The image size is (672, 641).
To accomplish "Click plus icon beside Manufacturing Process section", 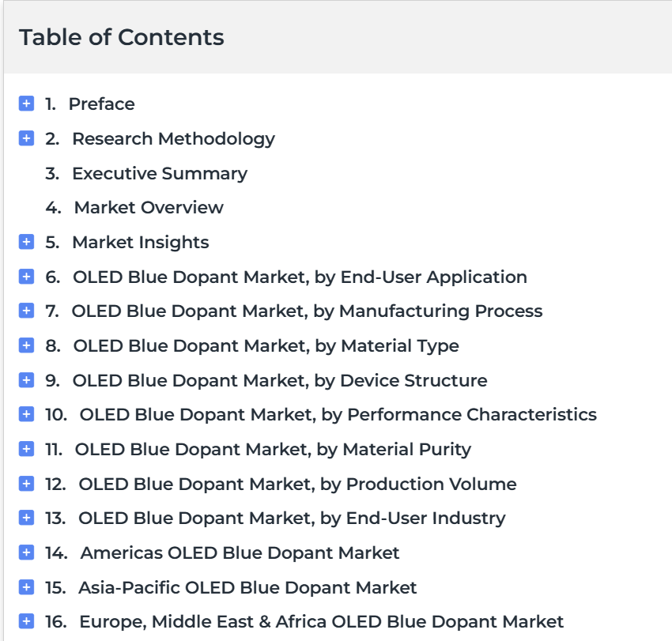I will [x=26, y=311].
